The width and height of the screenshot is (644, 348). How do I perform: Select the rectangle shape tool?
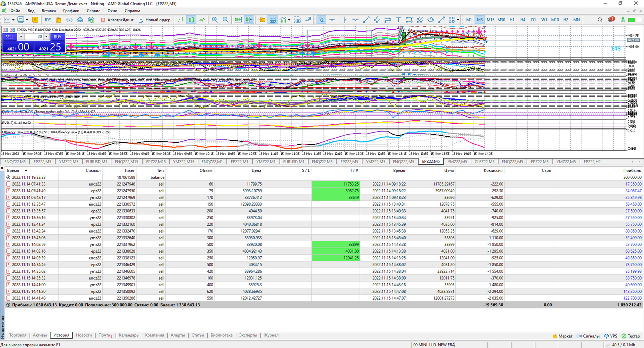point(409,20)
